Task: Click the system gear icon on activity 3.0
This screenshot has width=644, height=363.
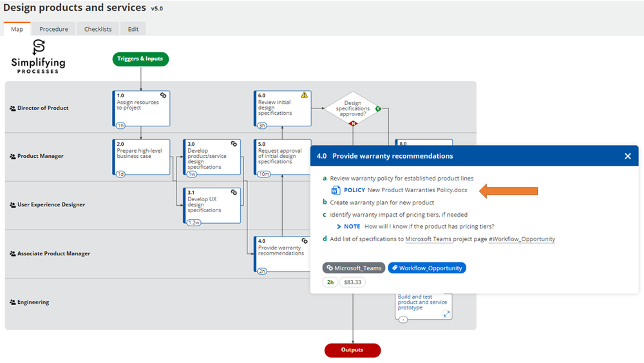Action: pyautogui.click(x=234, y=144)
